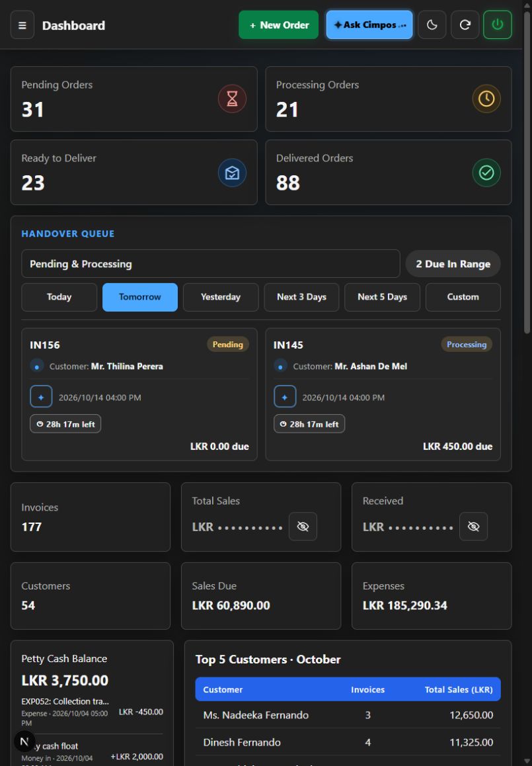532x766 pixels.
Task: Click the sparkle icon on IN145 card
Action: (285, 397)
